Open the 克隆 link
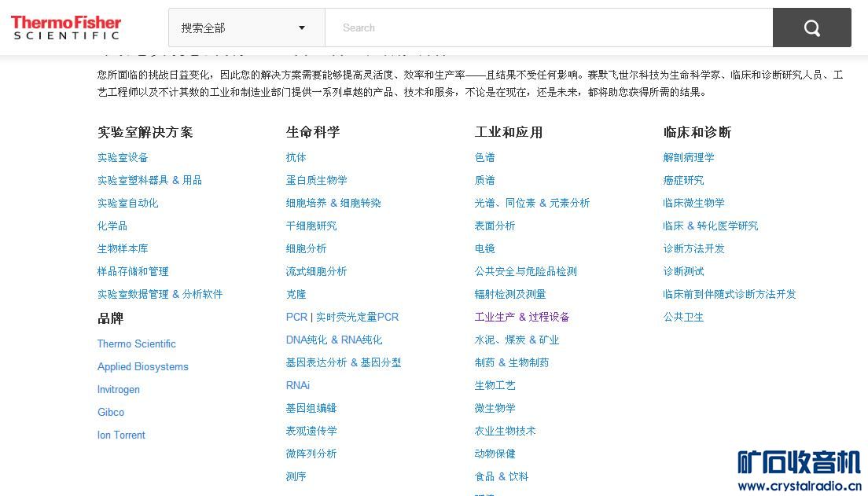Viewport: 868px width, 496px height. coord(296,294)
